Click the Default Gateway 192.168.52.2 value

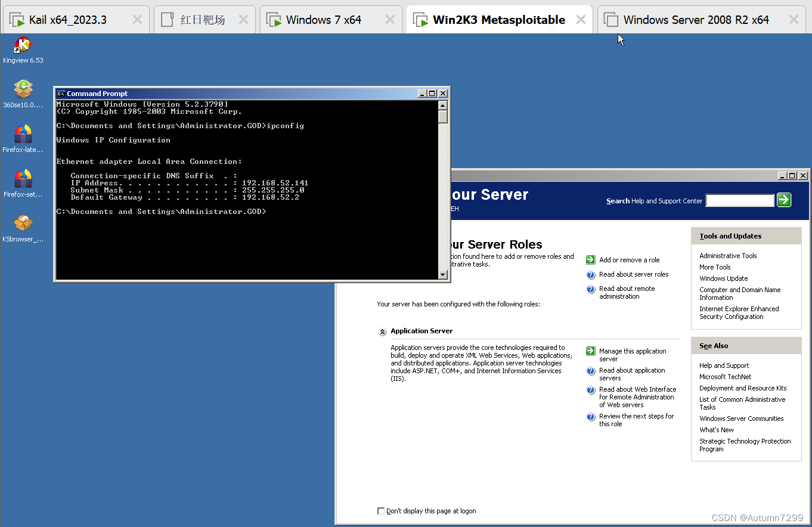270,197
